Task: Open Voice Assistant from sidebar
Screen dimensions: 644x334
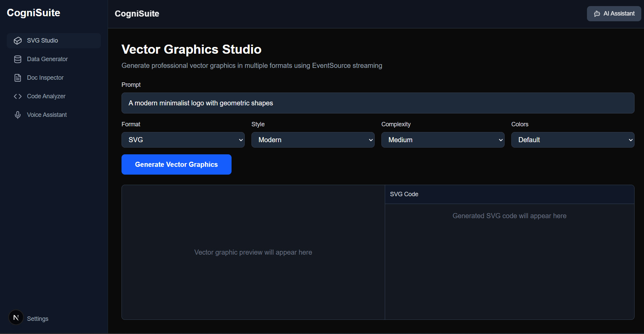Action: (x=54, y=115)
